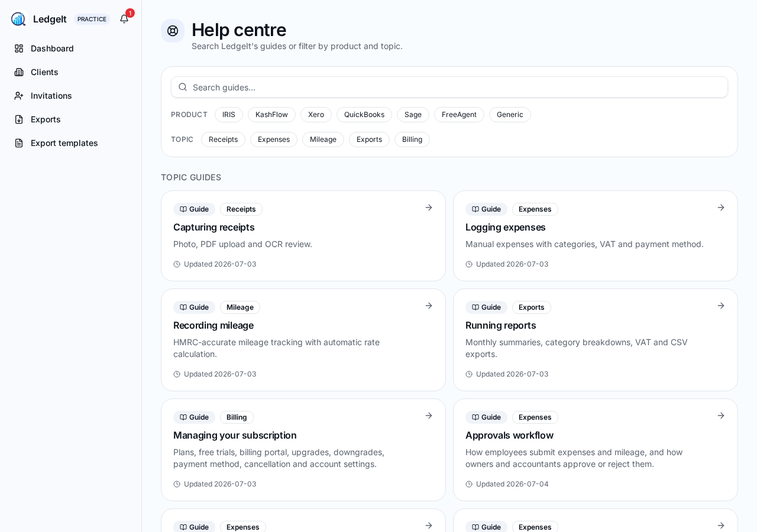
Task: Toggle the Billing topic filter
Action: point(412,140)
